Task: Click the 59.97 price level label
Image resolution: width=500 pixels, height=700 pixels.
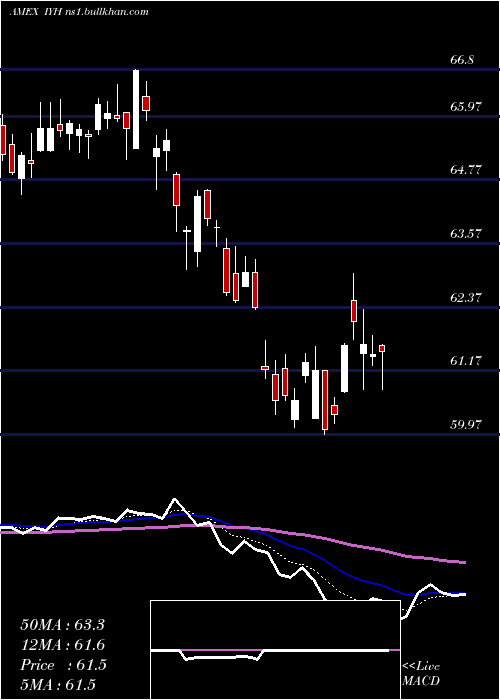Action: click(x=466, y=425)
